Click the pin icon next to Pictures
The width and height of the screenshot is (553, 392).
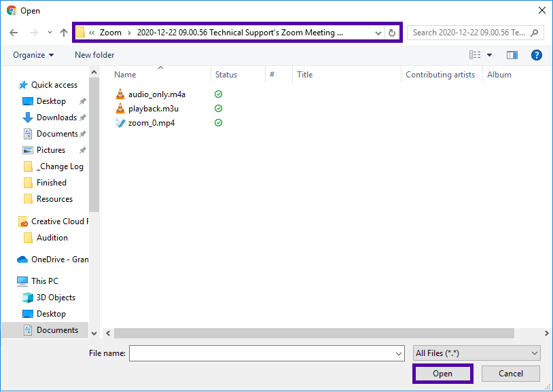pos(82,150)
